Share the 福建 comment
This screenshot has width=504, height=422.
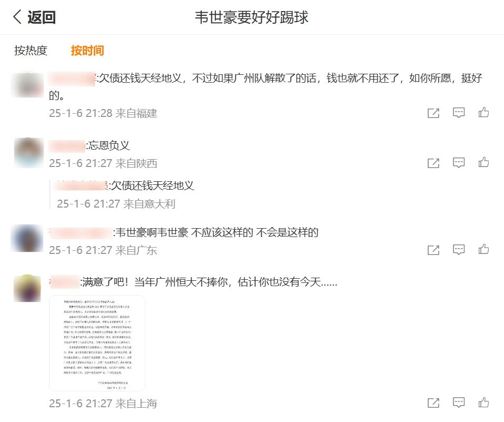point(433,113)
